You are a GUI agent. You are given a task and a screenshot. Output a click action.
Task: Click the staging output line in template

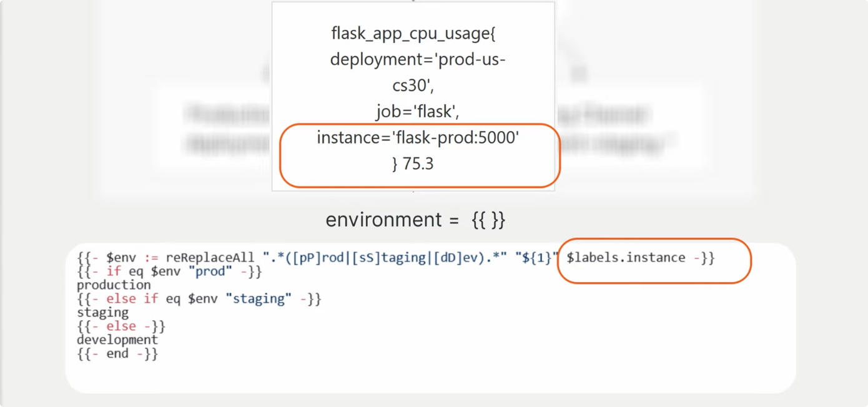(102, 313)
